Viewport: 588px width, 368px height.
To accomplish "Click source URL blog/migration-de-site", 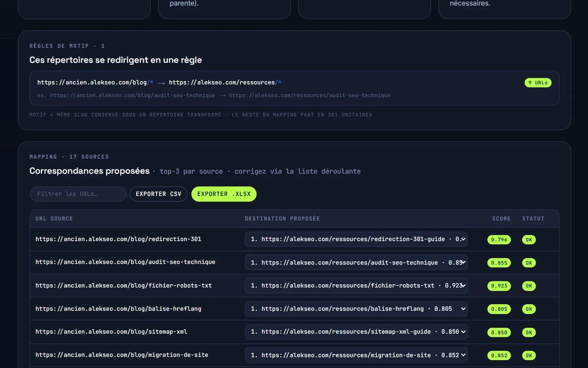I will (122, 355).
